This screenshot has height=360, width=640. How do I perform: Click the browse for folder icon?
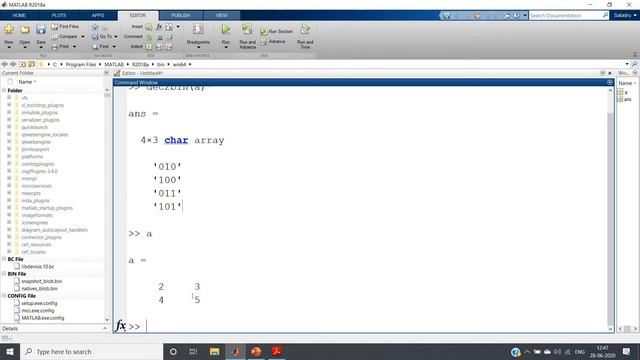pos(31,64)
